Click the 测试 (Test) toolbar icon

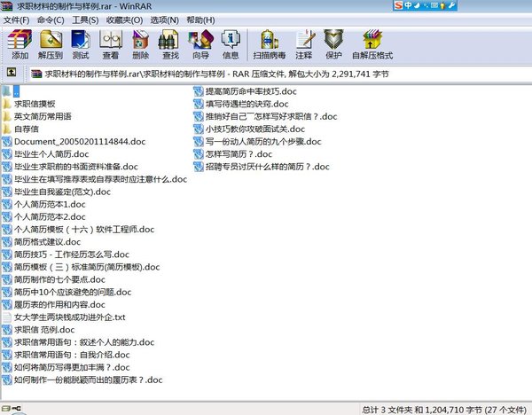[81, 44]
